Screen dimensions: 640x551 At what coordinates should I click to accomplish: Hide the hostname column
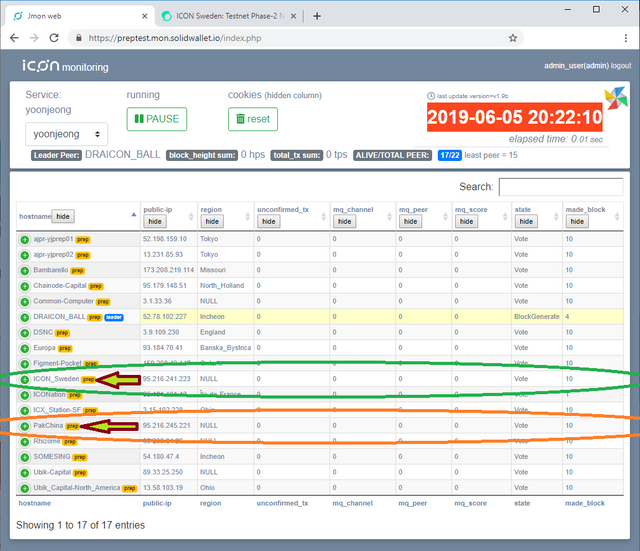(x=63, y=216)
